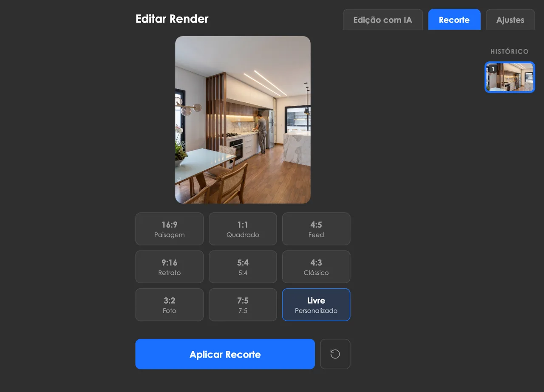The width and height of the screenshot is (544, 392).
Task: Select the Recorte tab
Action: [454, 20]
